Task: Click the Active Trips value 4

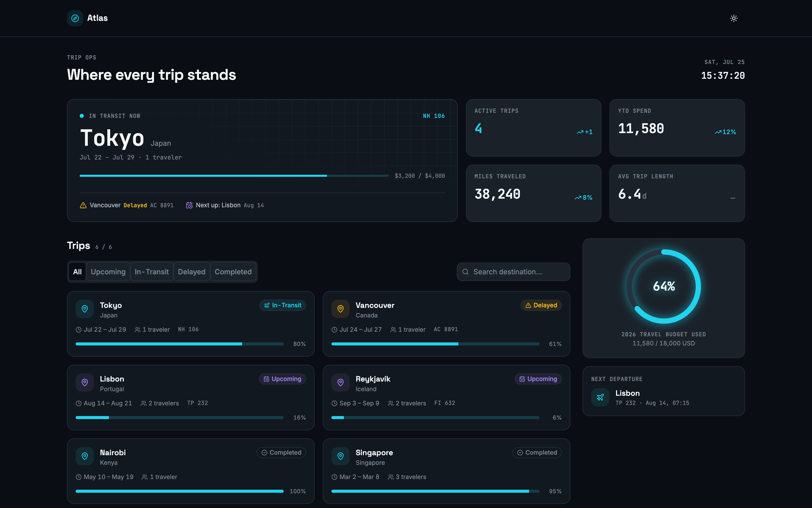Action: tap(479, 128)
